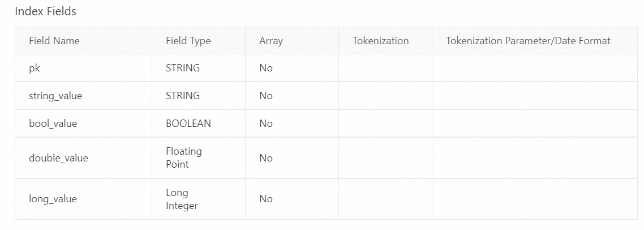The image size is (644, 230).
Task: Click the Tokenization Parameter/Date Format header
Action: (528, 41)
